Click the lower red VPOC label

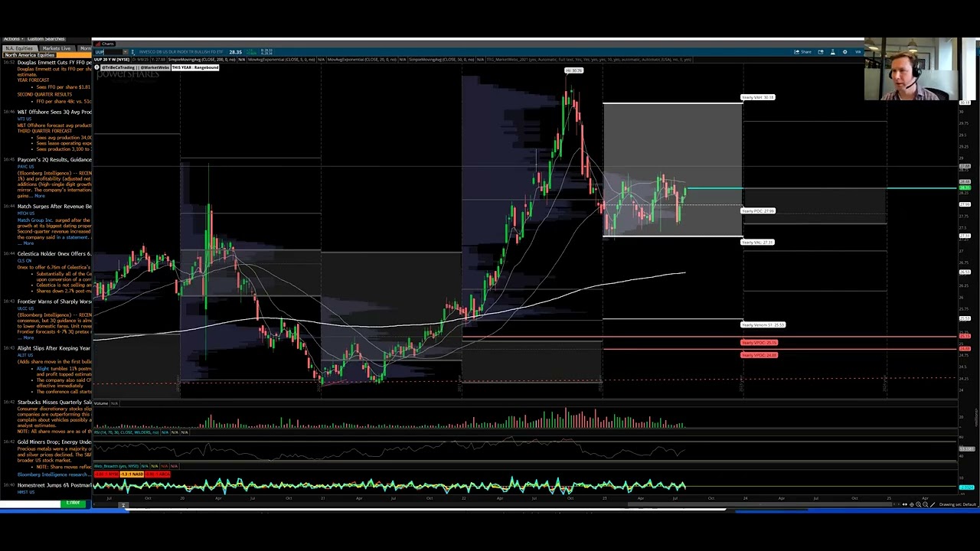click(759, 355)
